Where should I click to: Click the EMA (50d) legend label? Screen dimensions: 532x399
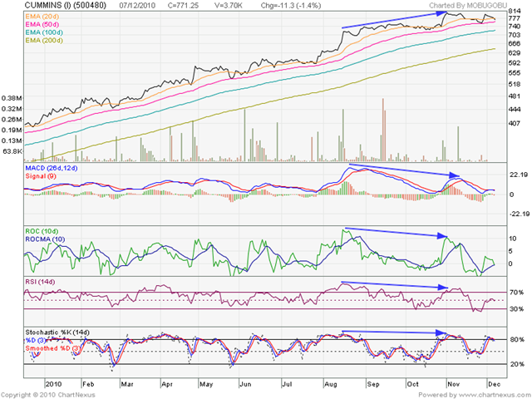click(x=42, y=24)
